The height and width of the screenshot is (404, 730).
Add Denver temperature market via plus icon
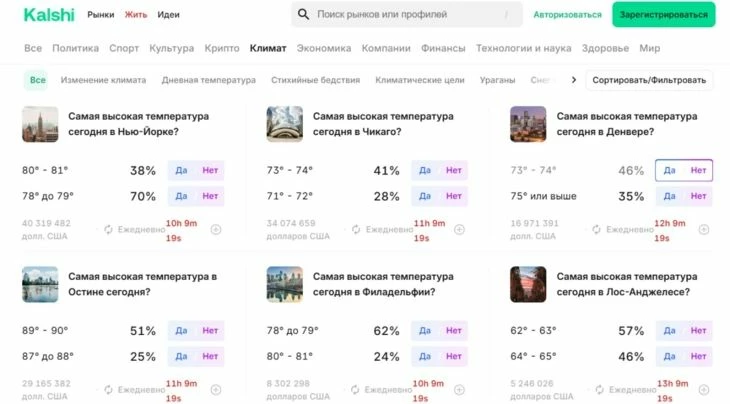coord(704,229)
